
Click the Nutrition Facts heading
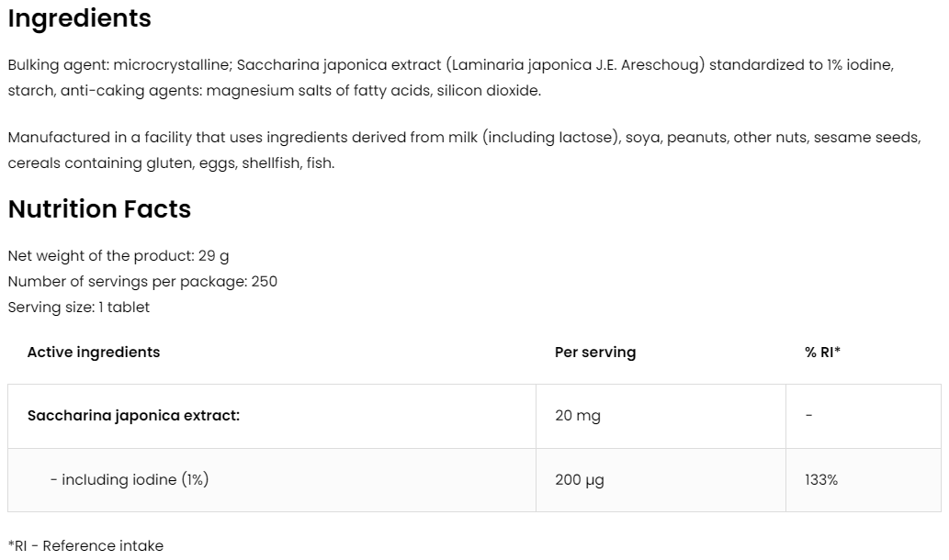(99, 209)
